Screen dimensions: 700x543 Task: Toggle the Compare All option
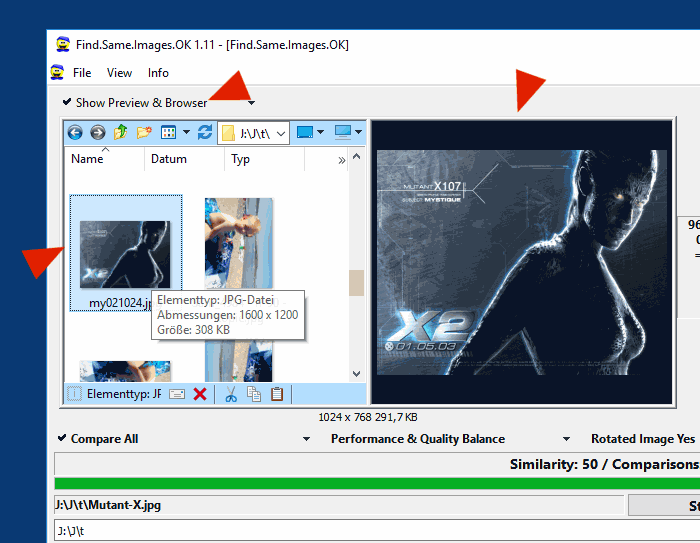pyautogui.click(x=98, y=439)
